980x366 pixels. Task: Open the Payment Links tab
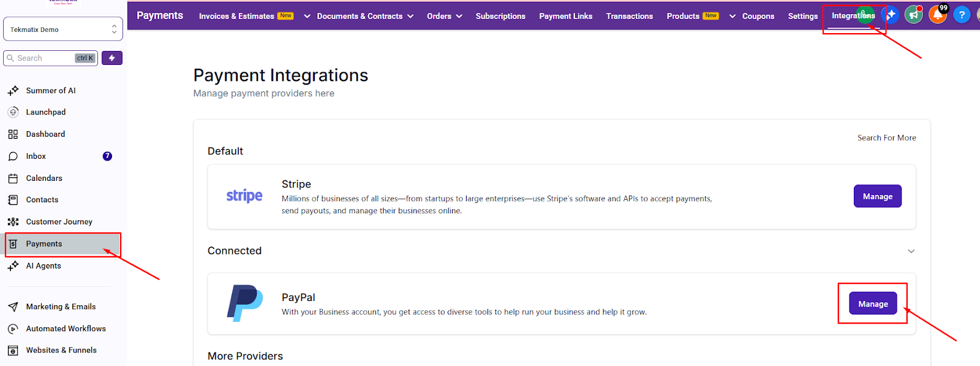tap(566, 16)
